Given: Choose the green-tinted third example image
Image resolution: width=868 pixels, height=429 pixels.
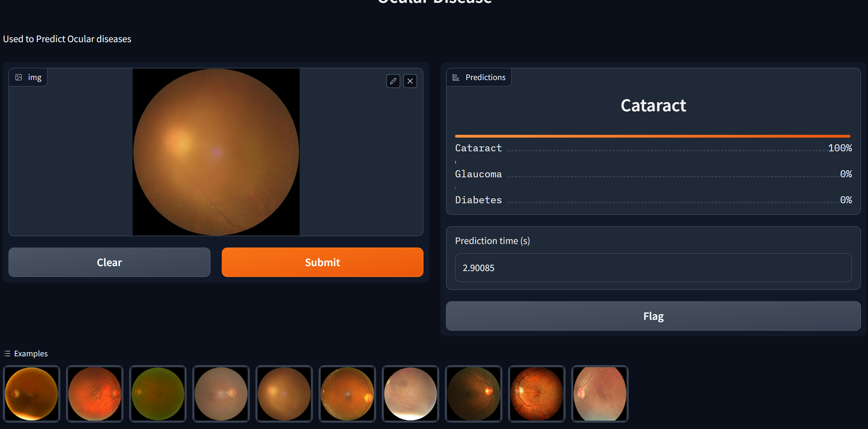Looking at the screenshot, I should [x=158, y=394].
